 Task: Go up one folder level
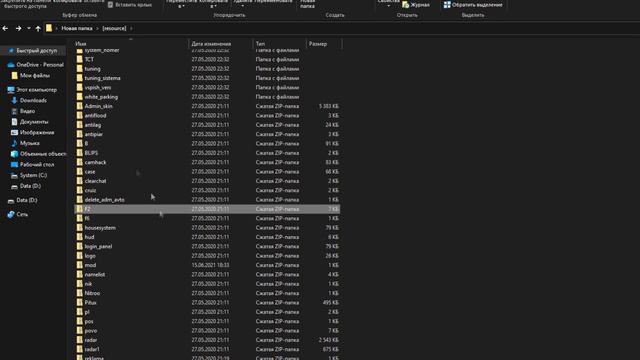point(38,29)
